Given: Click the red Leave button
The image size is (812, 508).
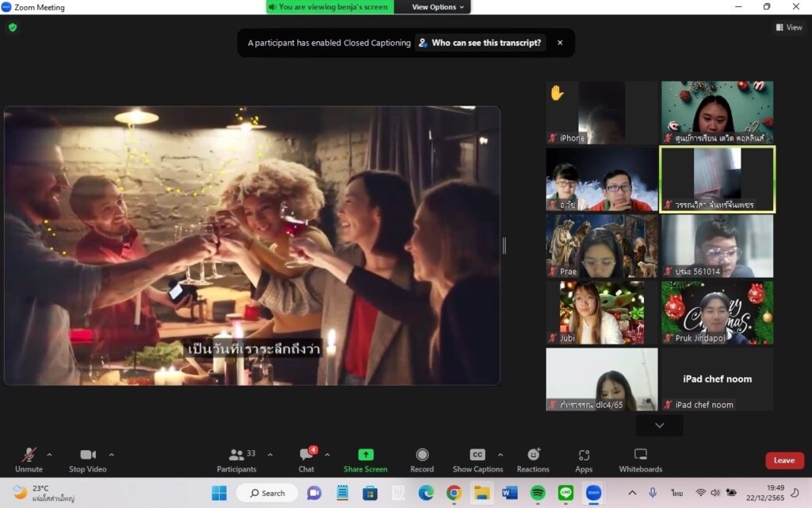Looking at the screenshot, I should click(x=783, y=460).
